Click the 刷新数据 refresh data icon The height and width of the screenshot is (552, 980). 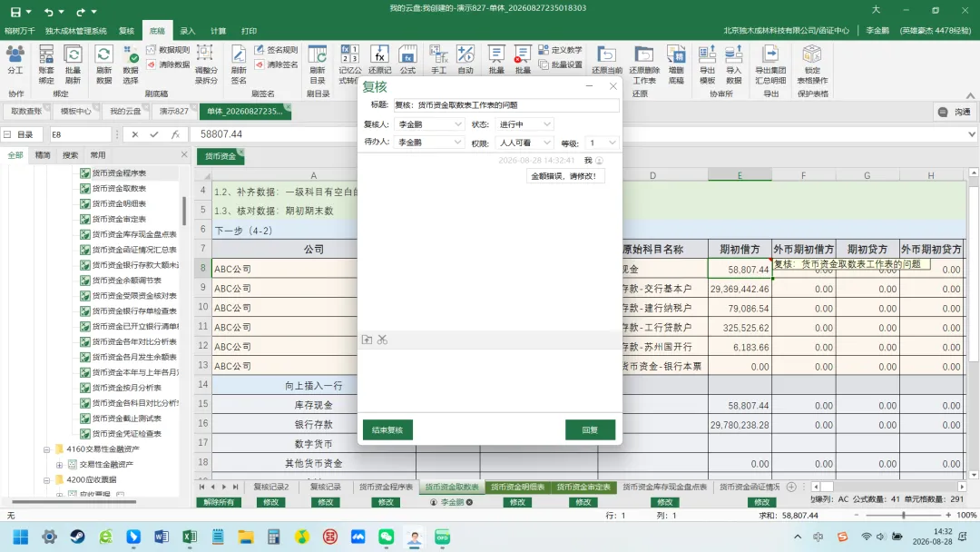click(103, 64)
